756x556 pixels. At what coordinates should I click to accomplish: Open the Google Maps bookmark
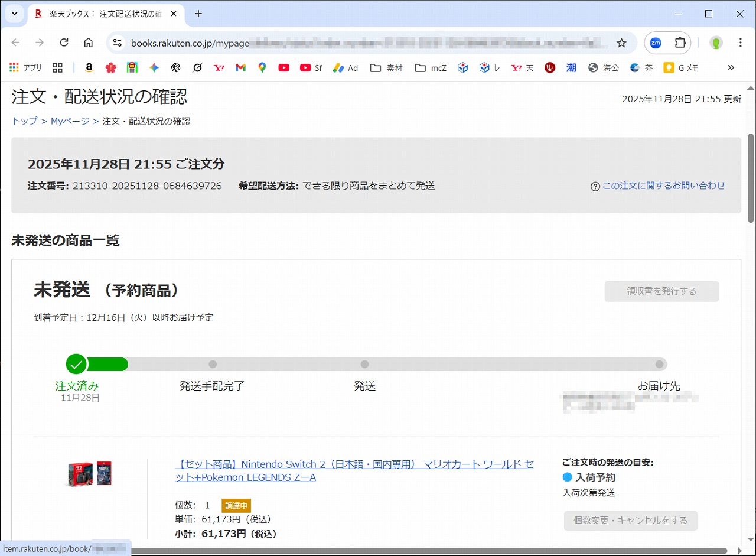262,68
